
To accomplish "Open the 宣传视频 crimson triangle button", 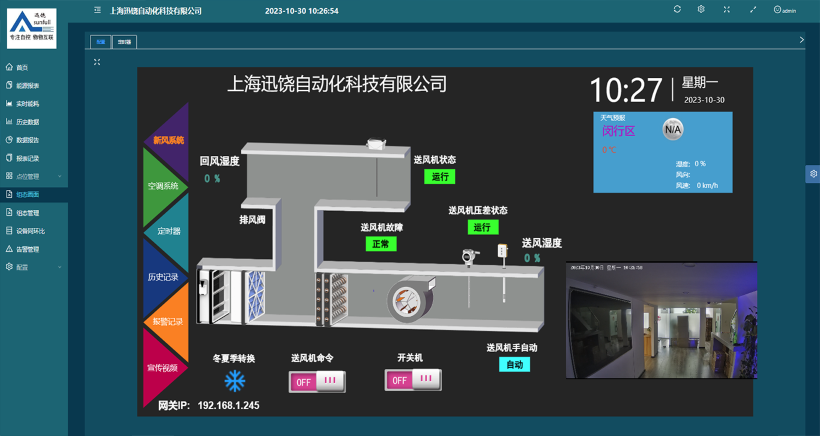I will point(161,368).
